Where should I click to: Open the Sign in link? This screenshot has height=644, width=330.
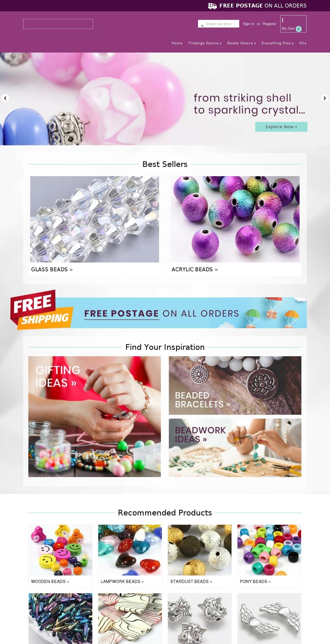249,24
